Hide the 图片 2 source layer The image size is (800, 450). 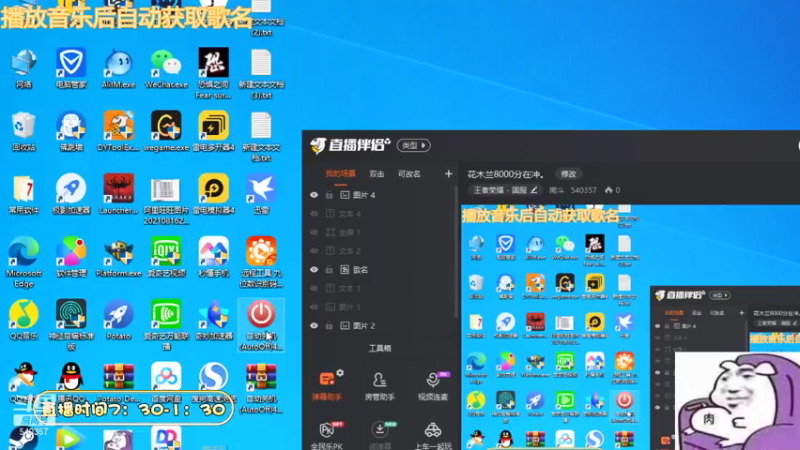[314, 326]
